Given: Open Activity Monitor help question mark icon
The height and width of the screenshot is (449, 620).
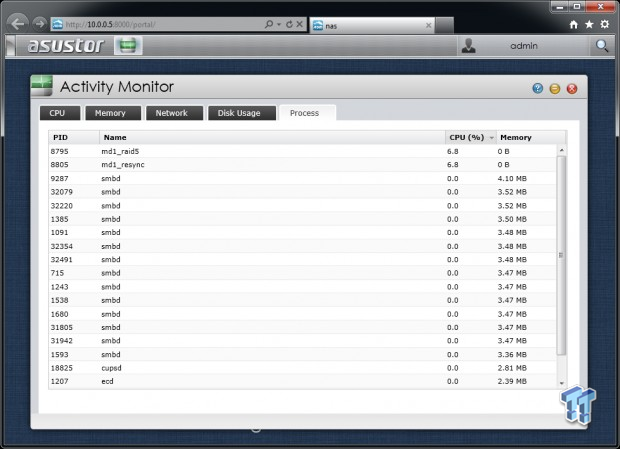Looking at the screenshot, I should point(537,89).
